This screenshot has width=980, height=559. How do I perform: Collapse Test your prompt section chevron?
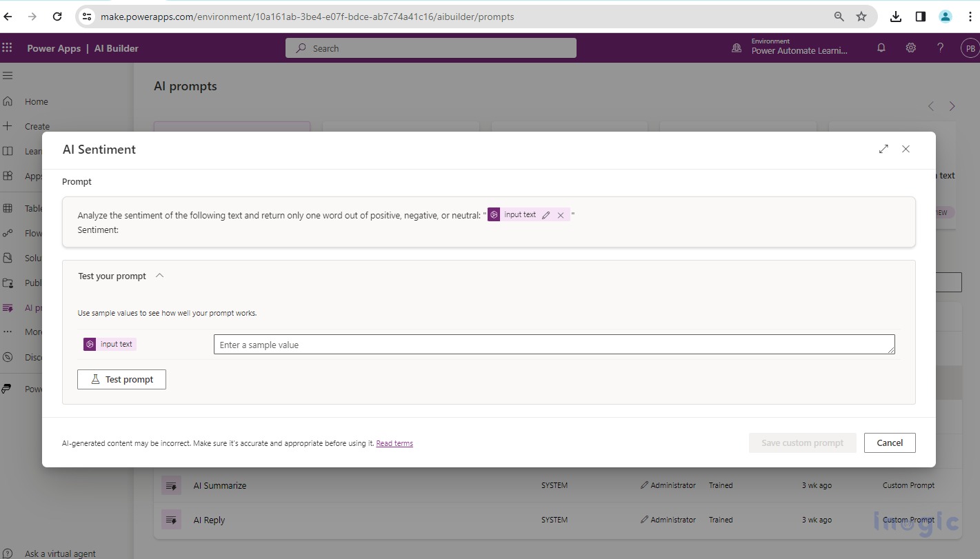(160, 276)
